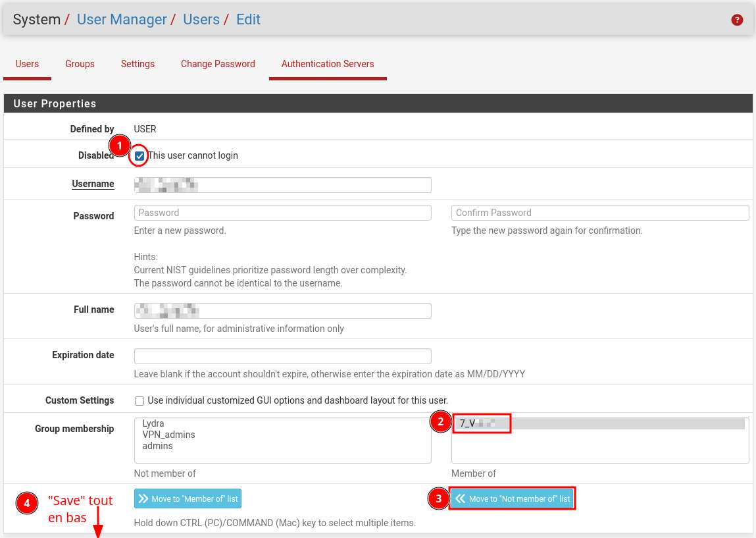Click the Users breadcrumb link
Viewport: 756px width, 538px height.
201,20
